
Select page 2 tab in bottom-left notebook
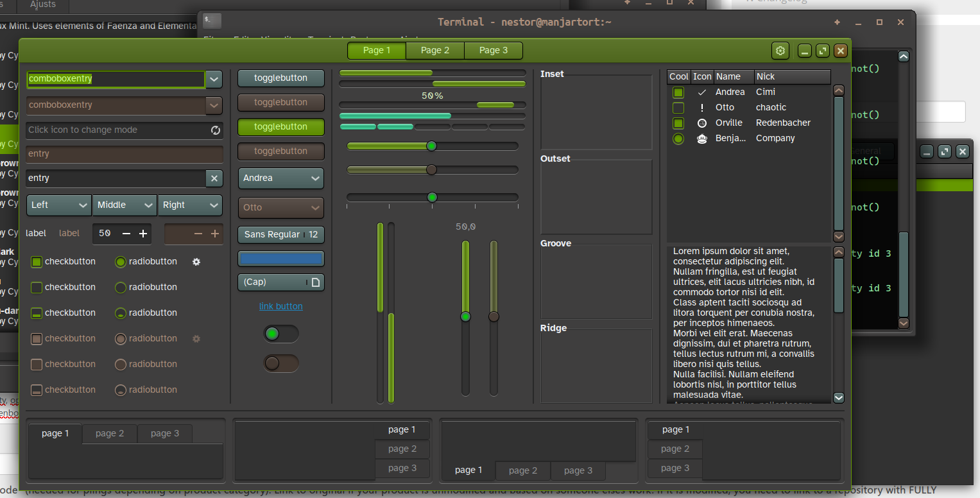pos(110,434)
